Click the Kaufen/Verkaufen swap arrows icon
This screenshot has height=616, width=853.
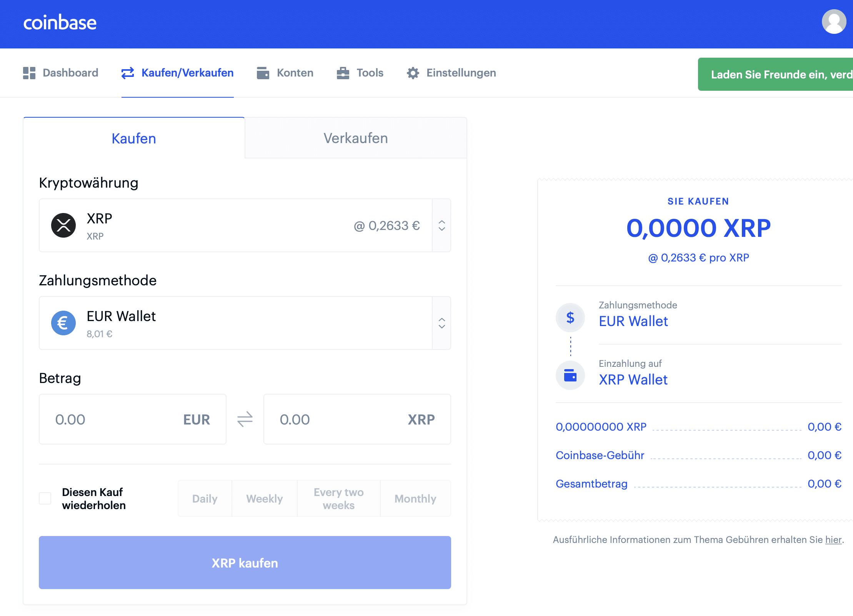pyautogui.click(x=128, y=73)
